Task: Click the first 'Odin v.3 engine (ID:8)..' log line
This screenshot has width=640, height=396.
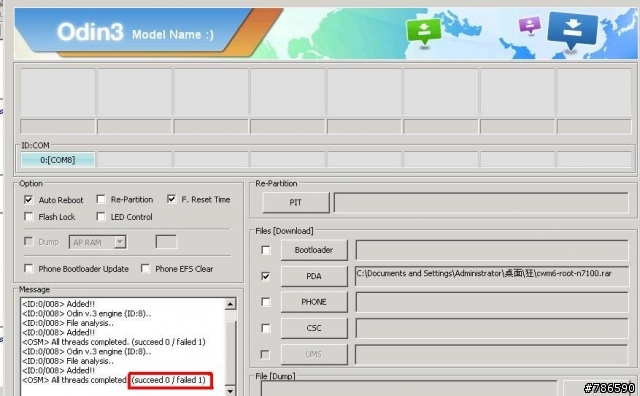Action: tap(87, 314)
